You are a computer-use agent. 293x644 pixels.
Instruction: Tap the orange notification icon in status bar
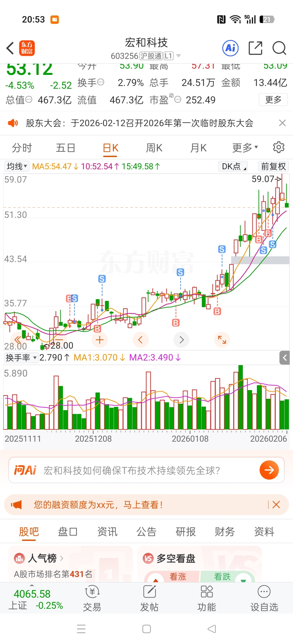55,20
